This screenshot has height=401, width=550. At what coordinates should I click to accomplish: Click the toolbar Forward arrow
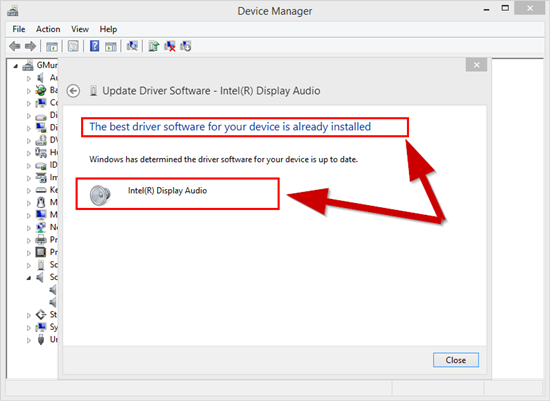click(x=31, y=46)
